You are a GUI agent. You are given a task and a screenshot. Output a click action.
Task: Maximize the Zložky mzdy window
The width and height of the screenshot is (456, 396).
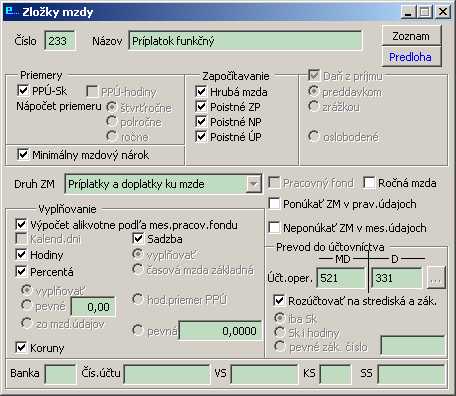click(425, 12)
